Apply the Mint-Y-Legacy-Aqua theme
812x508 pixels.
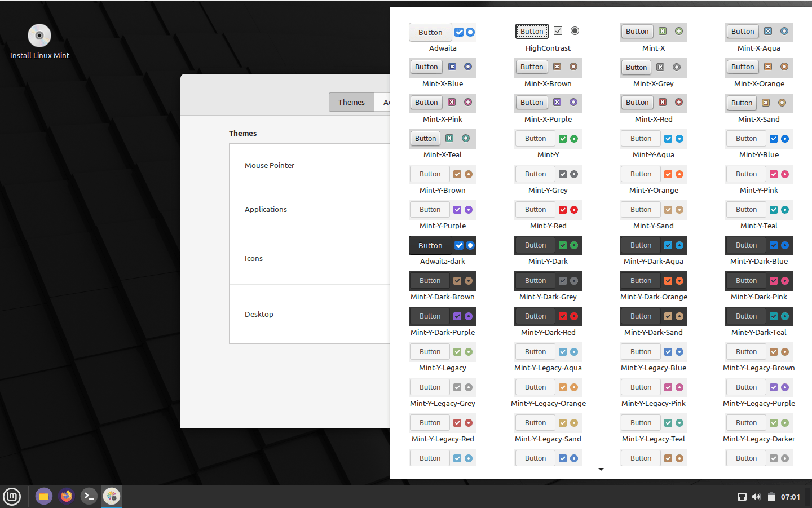[548, 357]
